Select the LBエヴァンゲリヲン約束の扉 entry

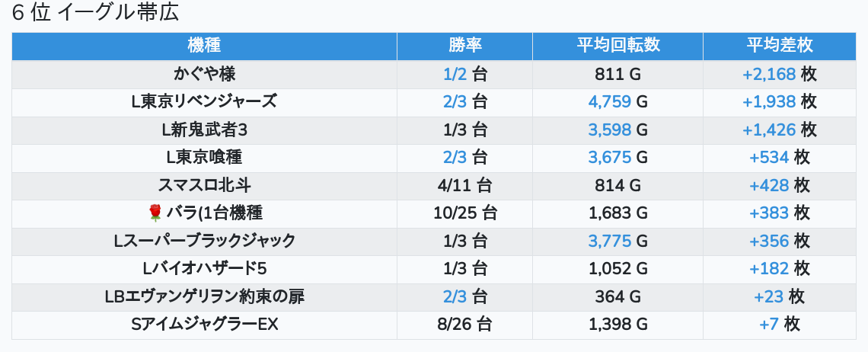tap(204, 296)
